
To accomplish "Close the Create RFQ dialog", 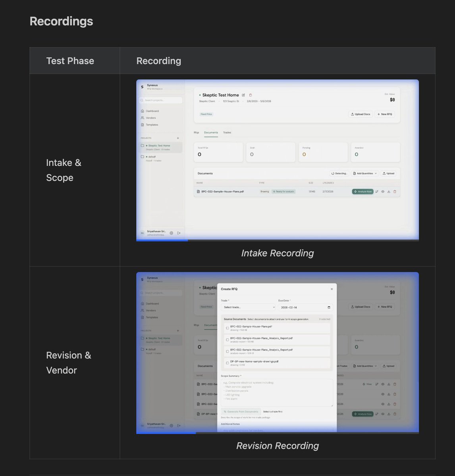I will 332,289.
